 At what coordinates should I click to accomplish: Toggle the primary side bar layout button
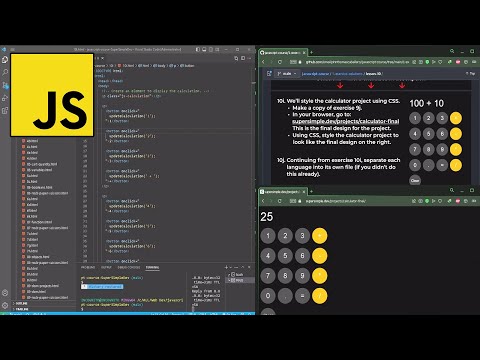198,50
